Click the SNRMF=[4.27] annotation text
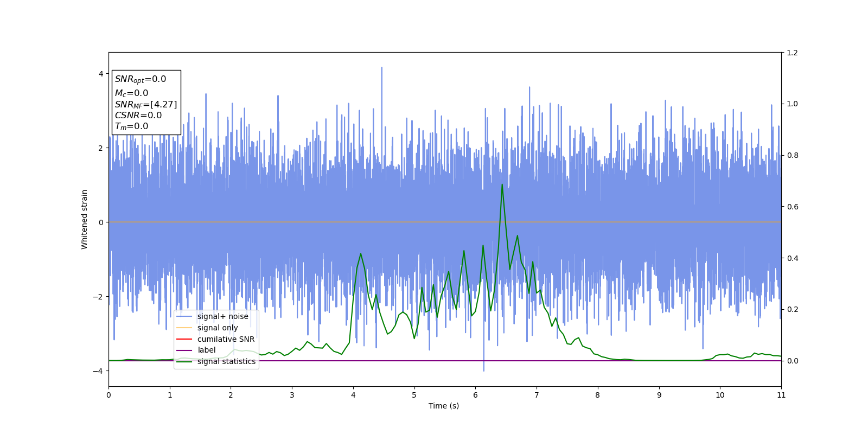 pyautogui.click(x=146, y=104)
